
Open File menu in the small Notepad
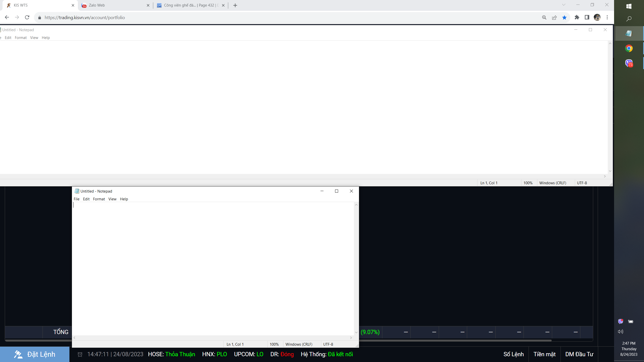point(76,199)
